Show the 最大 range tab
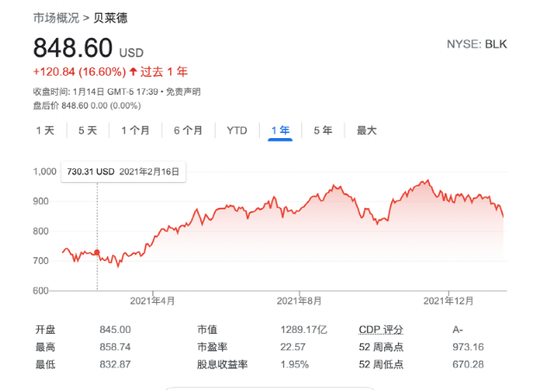The image size is (550, 390). (x=367, y=130)
